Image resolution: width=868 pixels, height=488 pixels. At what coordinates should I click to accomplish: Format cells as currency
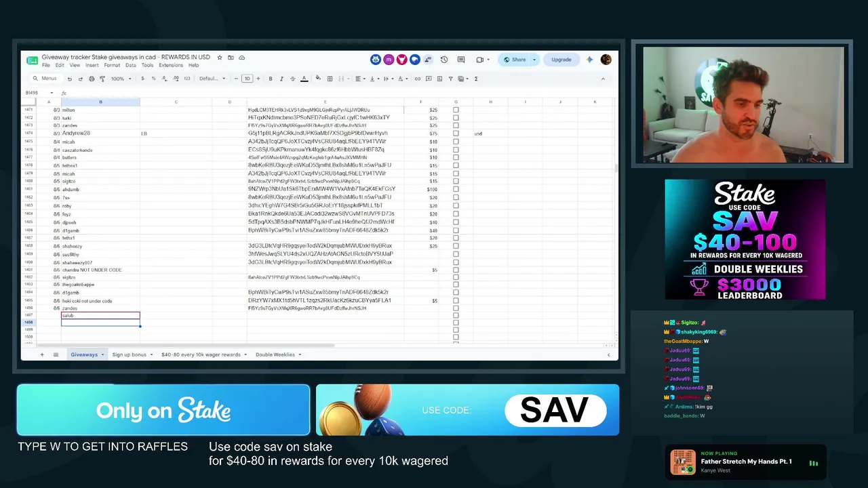[x=142, y=79]
